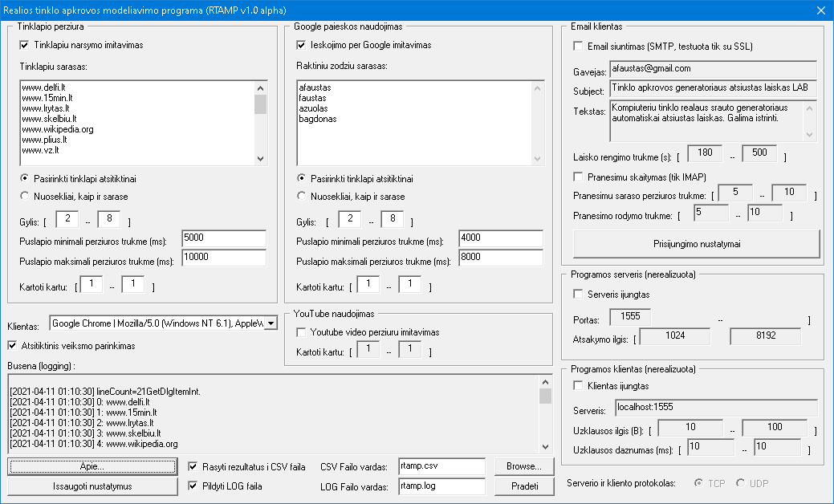Viewport: 834px width, 504px height.
Task: Click Atsakymo ilgis maximum field 8192
Action: [766, 336]
